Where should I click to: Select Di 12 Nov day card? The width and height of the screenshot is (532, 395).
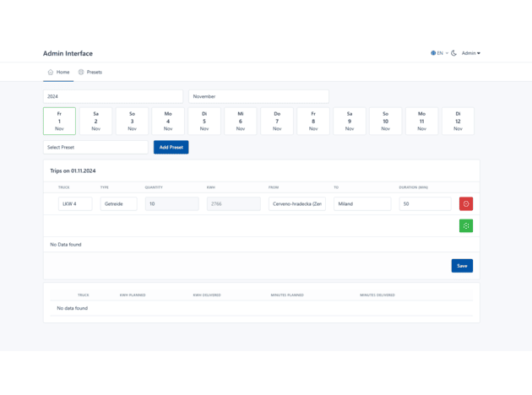(458, 121)
